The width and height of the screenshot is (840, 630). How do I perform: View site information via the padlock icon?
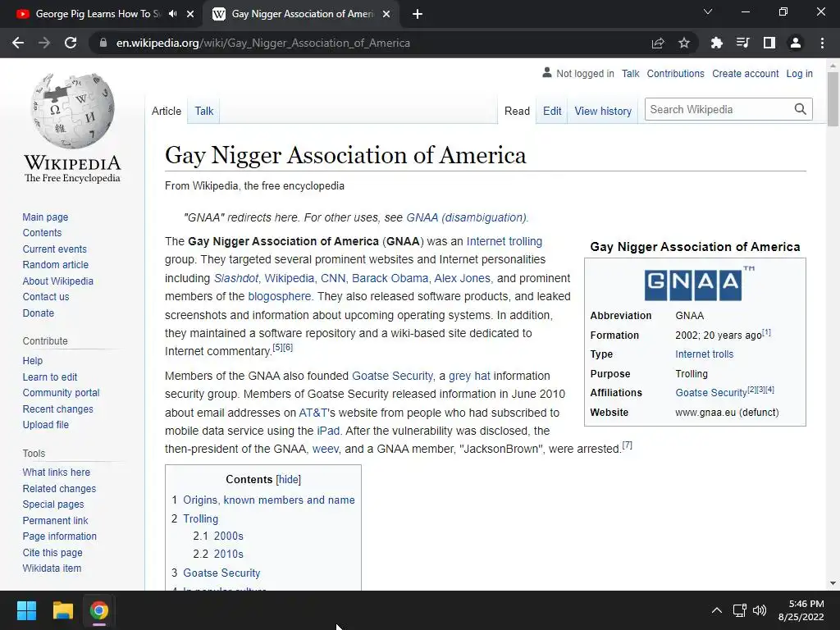click(103, 43)
